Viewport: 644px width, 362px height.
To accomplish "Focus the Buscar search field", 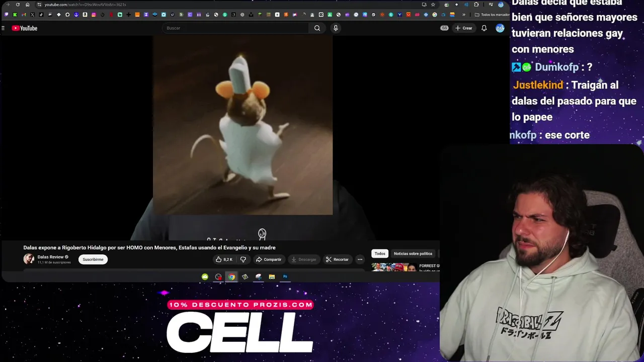I will [235, 28].
